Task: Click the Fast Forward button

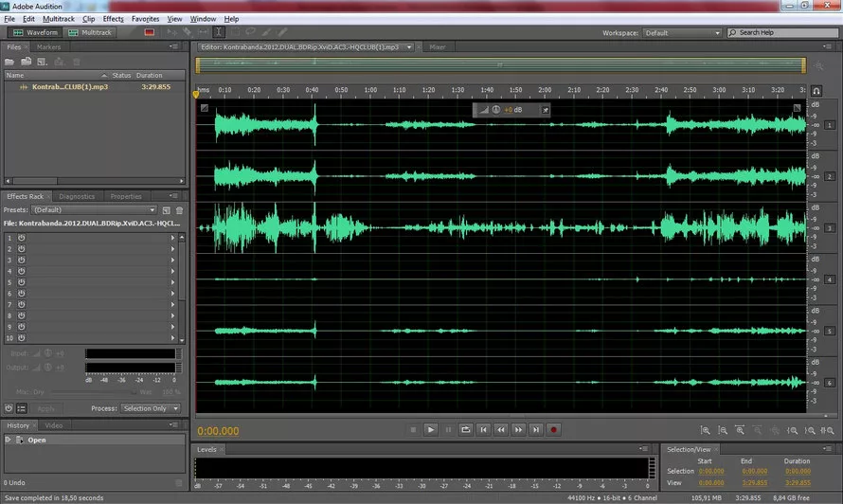Action: 518,430
